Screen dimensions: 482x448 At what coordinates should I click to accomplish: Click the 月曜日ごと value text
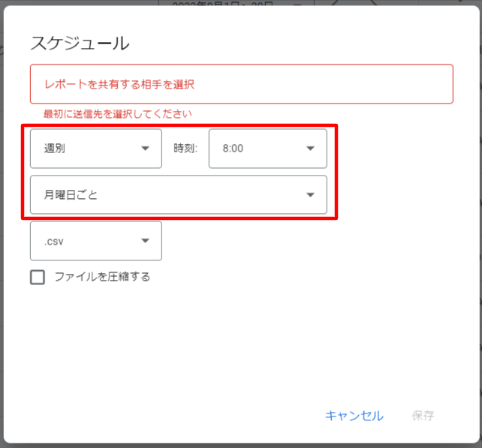point(71,195)
